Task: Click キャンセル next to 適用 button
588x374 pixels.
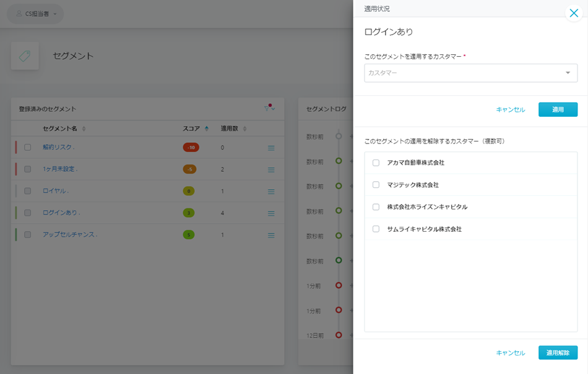Action: (511, 109)
